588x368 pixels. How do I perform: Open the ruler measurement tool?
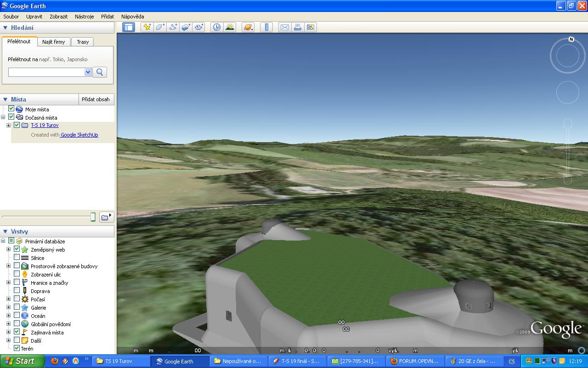(266, 27)
